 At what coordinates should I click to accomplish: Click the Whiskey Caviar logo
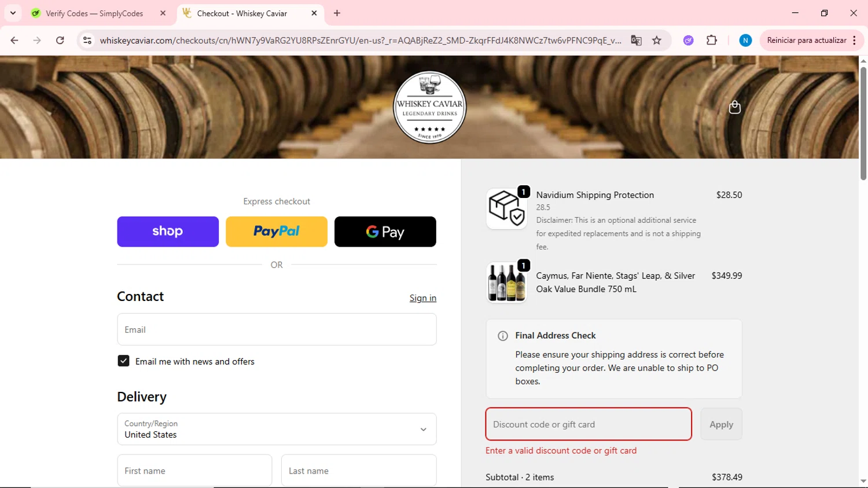click(x=430, y=107)
